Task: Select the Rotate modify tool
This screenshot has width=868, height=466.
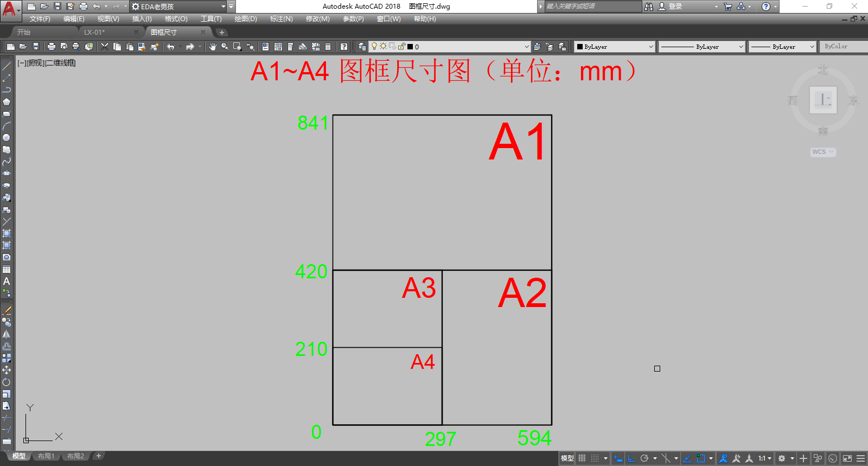Action: (7, 382)
